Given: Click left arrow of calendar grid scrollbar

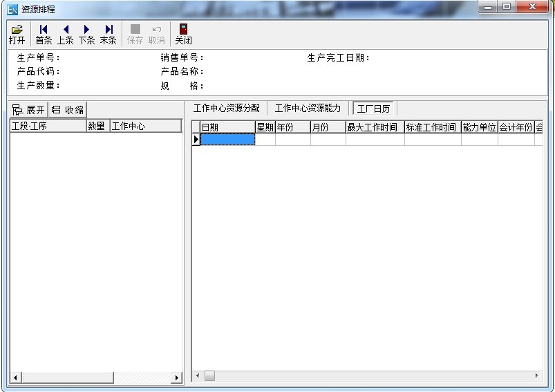Looking at the screenshot, I should 198,375.
